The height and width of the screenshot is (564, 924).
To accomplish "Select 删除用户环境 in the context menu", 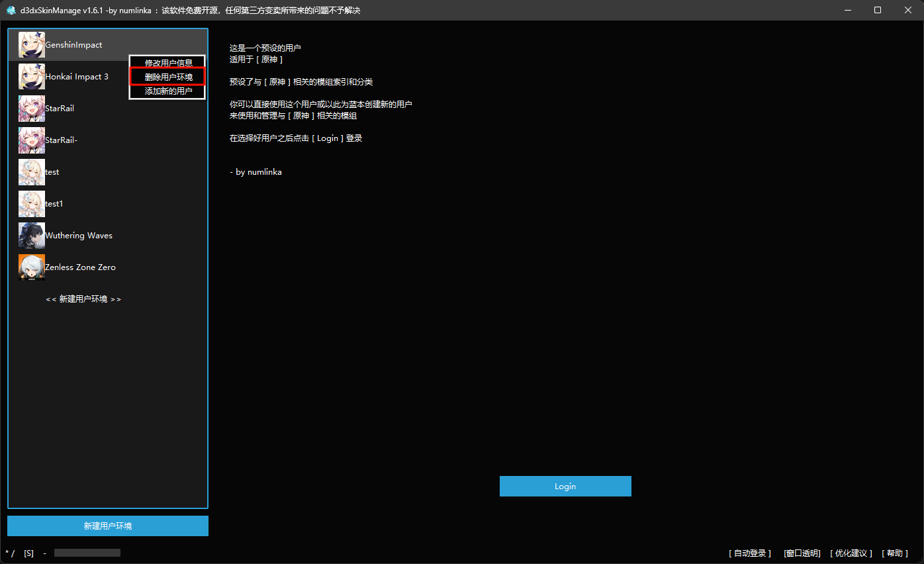I will click(168, 77).
